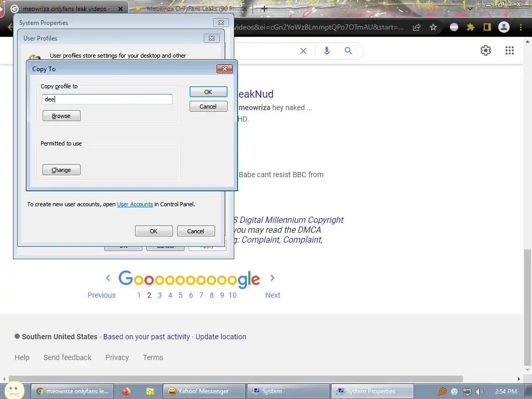Open the Privacy footer link
This screenshot has width=532, height=399.
click(117, 357)
